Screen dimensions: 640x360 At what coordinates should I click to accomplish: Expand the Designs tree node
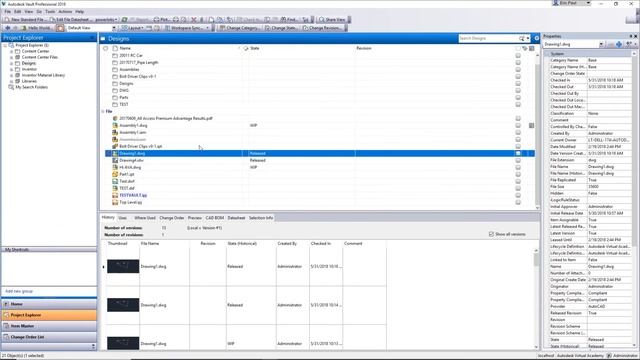tap(11, 63)
